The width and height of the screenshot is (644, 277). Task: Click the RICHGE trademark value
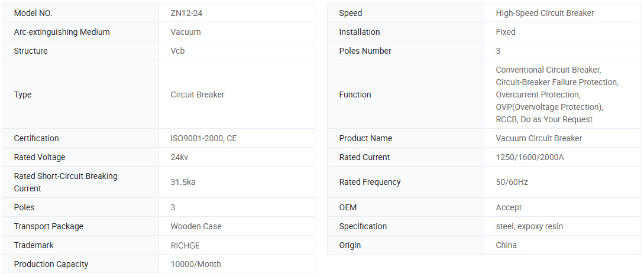click(x=185, y=245)
